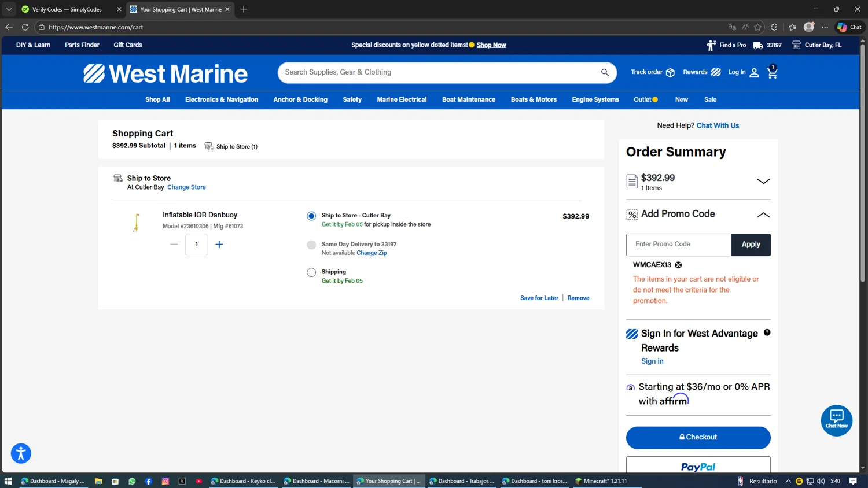
Task: Open File Explorer from taskbar
Action: (98, 481)
